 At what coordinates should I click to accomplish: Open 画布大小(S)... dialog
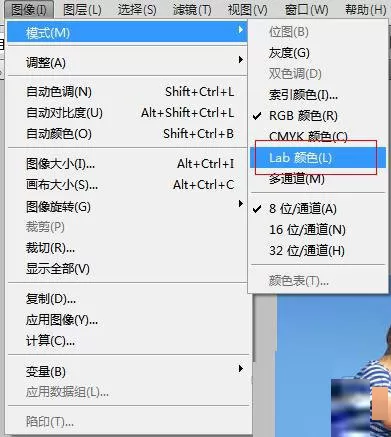(127, 185)
